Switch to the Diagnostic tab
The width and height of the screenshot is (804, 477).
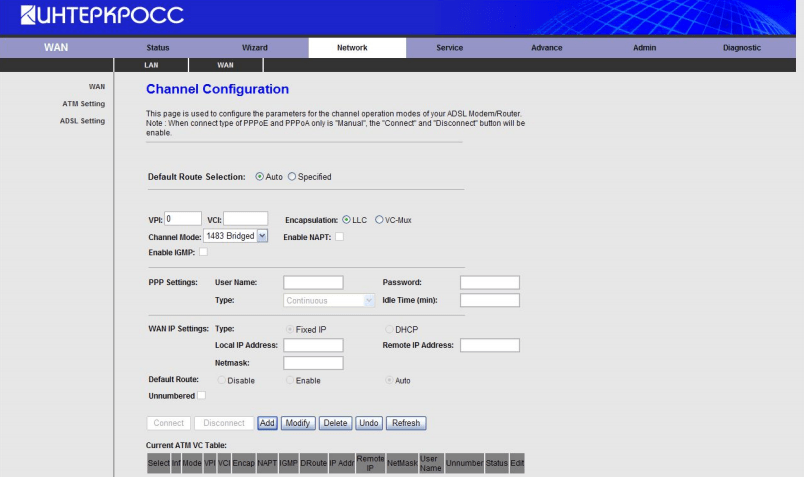click(742, 48)
